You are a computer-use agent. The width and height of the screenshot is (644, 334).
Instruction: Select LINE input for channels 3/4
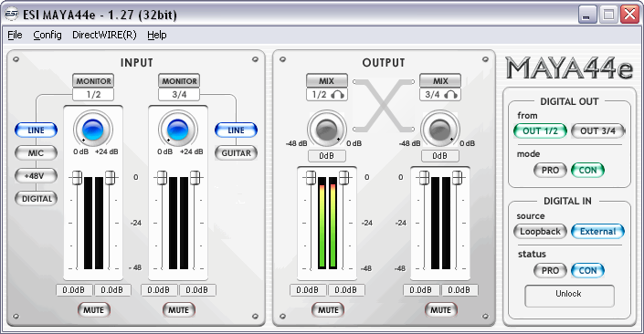point(236,130)
